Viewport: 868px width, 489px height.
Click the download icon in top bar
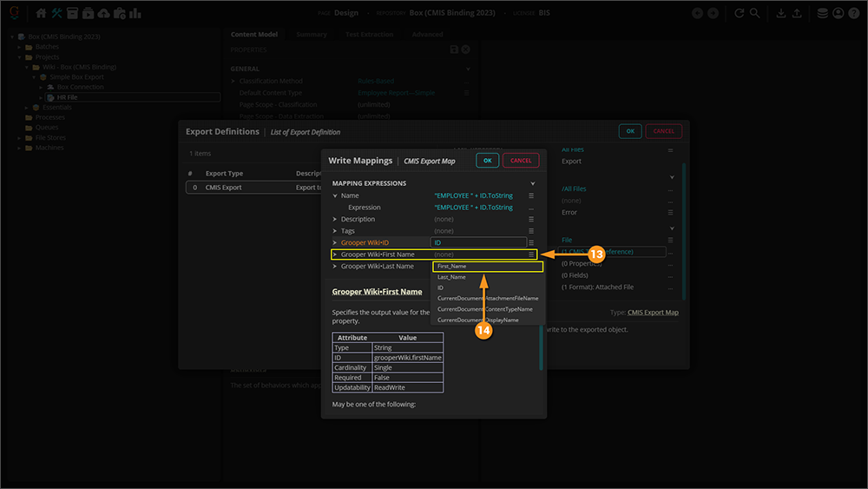click(x=780, y=13)
